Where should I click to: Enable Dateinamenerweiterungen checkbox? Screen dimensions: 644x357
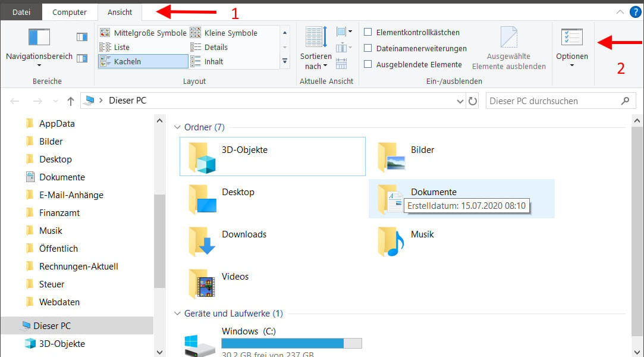pyautogui.click(x=368, y=48)
